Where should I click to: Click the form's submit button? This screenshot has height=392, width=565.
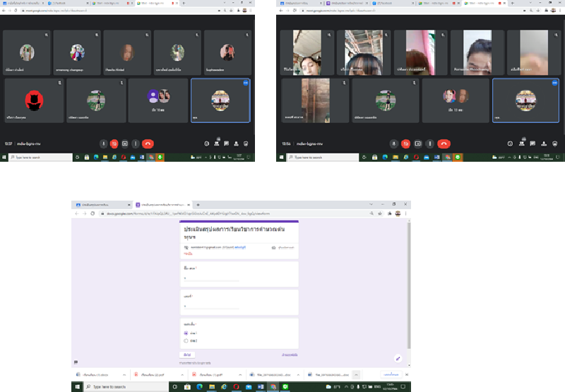(x=187, y=354)
